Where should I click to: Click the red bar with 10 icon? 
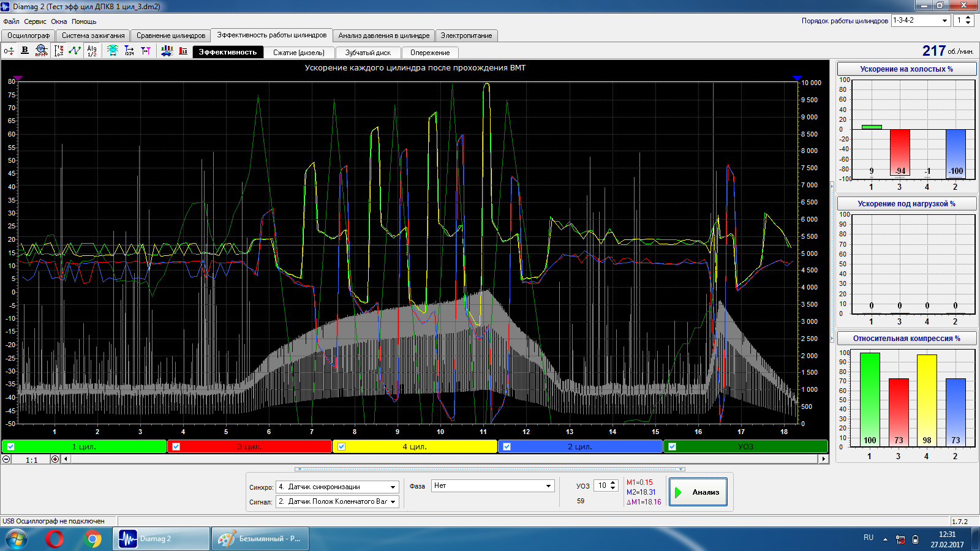pos(183,51)
